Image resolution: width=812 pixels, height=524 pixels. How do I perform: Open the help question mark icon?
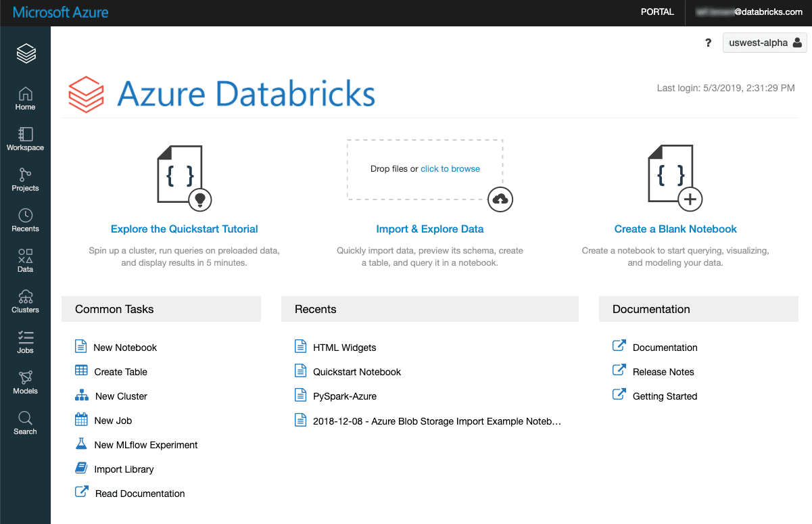click(x=708, y=42)
